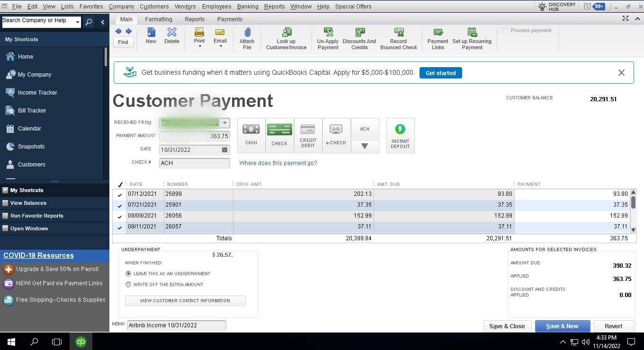644x350 pixels.
Task: Look up Customer/Invoice
Action: (286, 38)
